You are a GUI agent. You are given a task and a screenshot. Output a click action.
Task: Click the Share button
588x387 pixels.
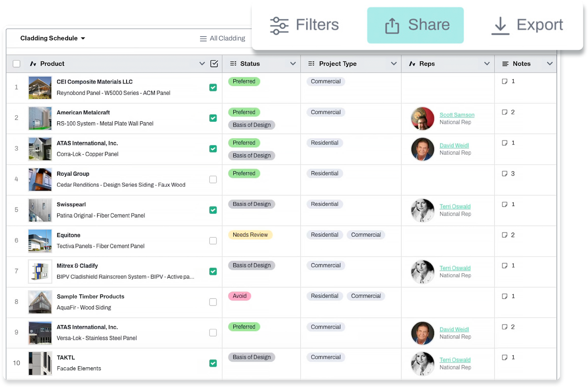415,25
